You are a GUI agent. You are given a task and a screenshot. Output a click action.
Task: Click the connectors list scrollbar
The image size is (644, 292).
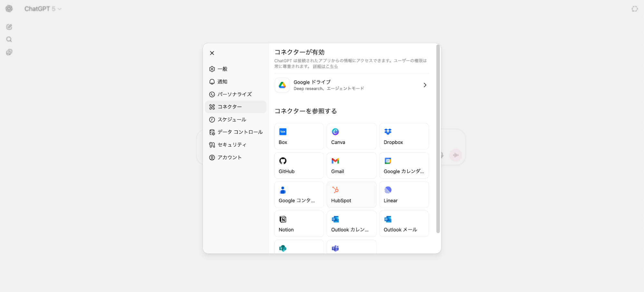(437, 139)
